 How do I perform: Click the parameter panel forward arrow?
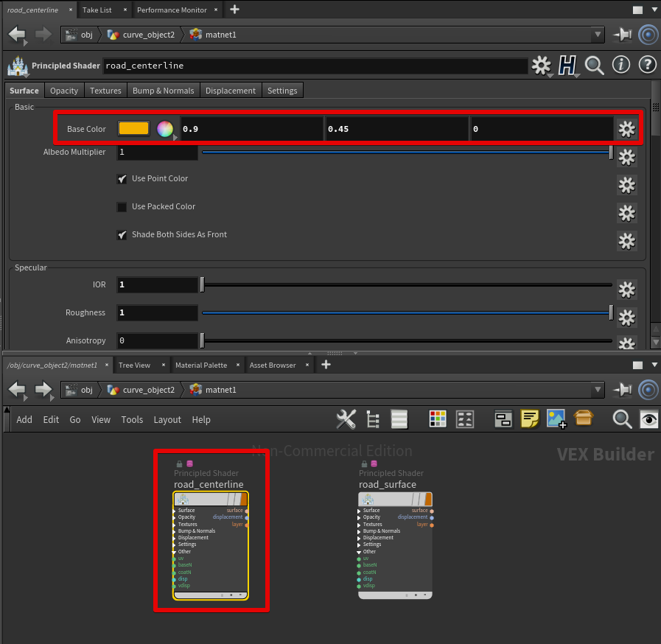tap(43, 35)
